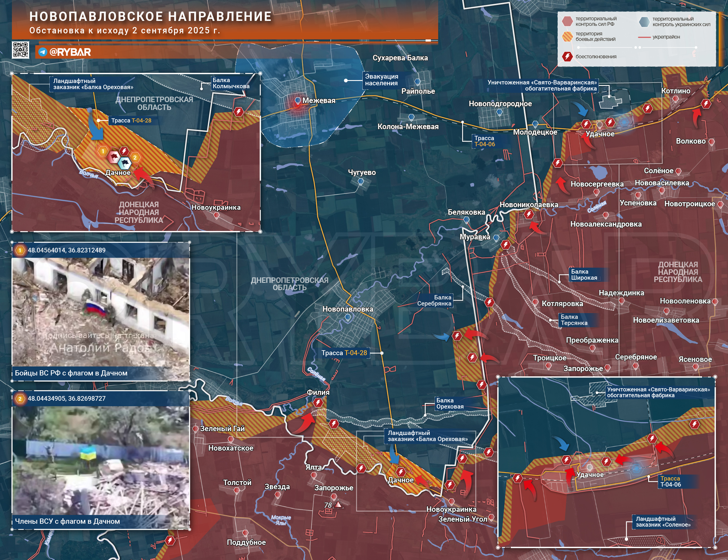Click numbered marker 1 in Дачное inset

(x=103, y=151)
